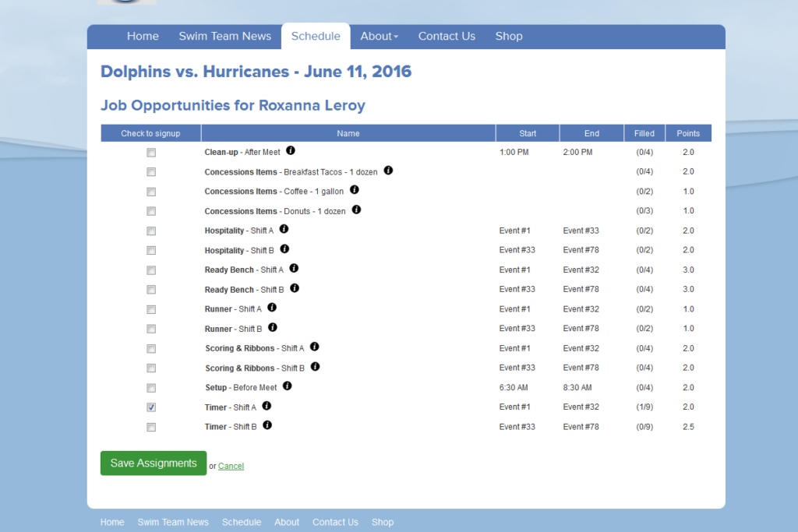Click the '2:00 PM' end time cell
Viewport: 798px width, 532px height.
click(577, 152)
